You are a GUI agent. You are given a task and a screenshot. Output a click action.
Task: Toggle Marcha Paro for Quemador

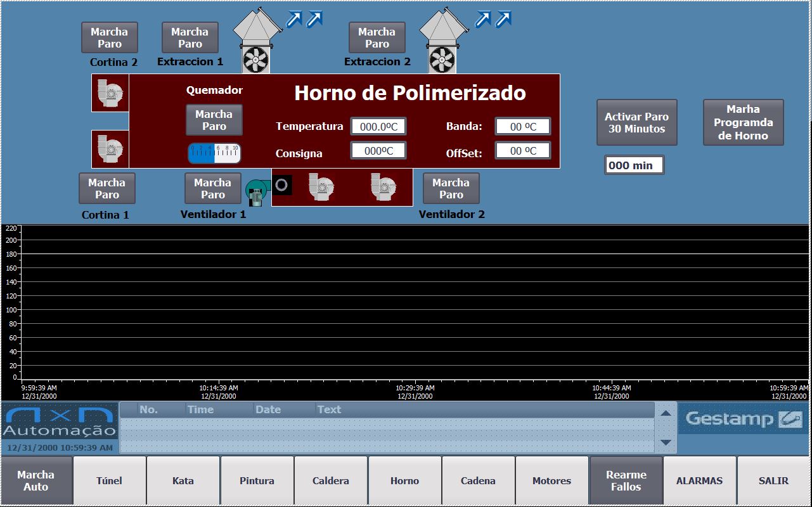pos(214,120)
